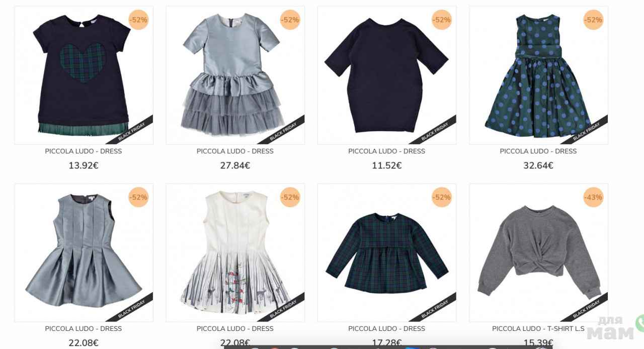This screenshot has width=644, height=349.
Task: View green dress with blue polka dots
Action: pyautogui.click(x=538, y=75)
